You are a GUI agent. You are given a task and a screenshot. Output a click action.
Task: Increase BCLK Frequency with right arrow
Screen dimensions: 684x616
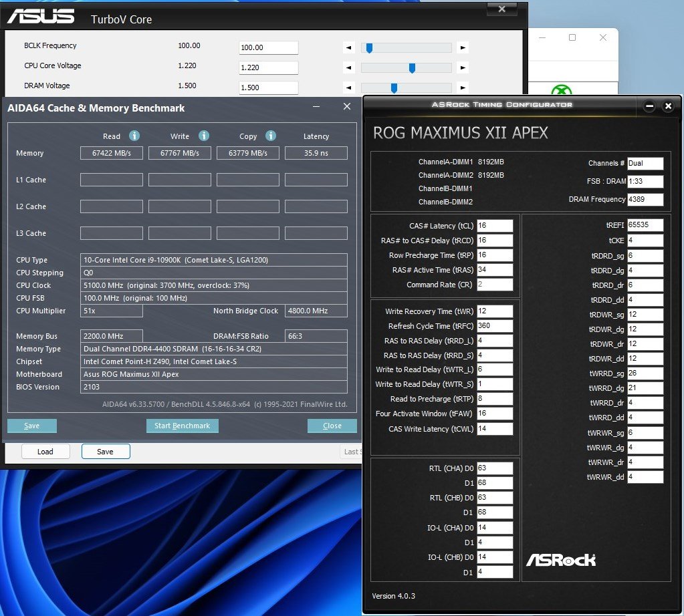(x=463, y=47)
